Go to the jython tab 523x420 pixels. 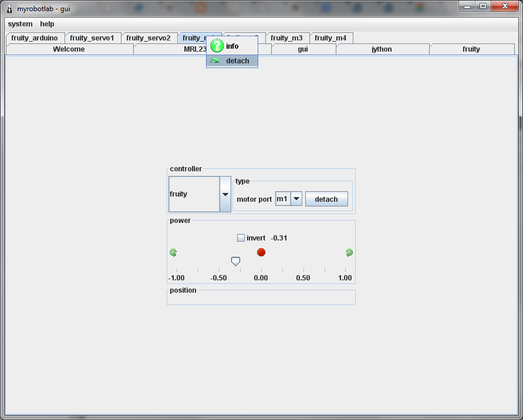pos(382,49)
